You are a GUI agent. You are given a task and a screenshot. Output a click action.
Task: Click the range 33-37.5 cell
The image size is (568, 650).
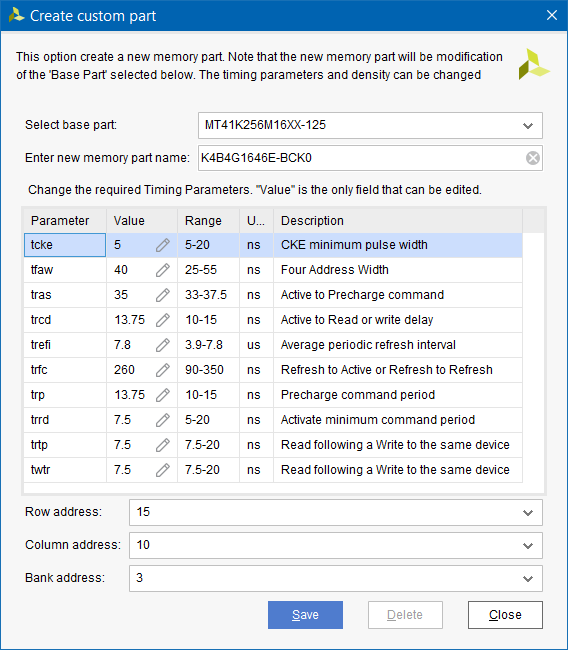pos(209,295)
